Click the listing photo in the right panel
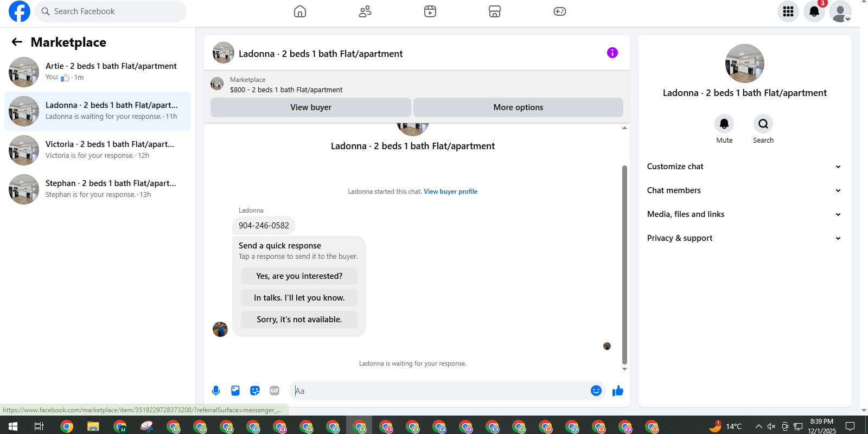 pyautogui.click(x=745, y=63)
